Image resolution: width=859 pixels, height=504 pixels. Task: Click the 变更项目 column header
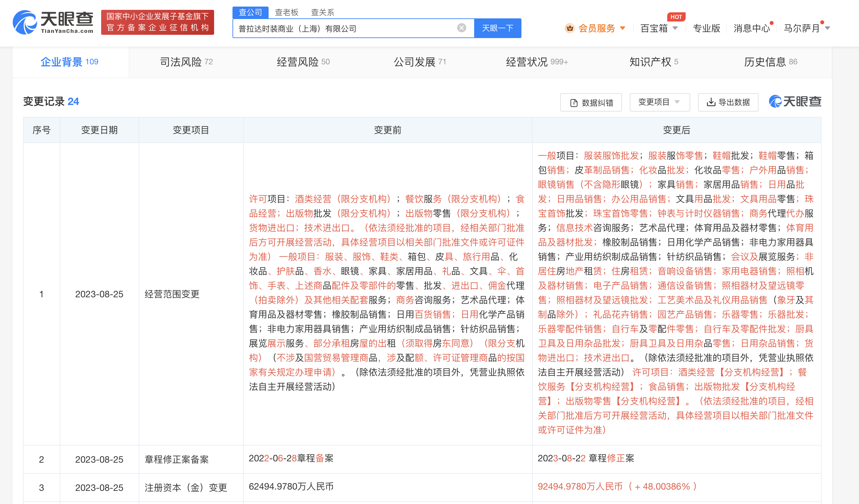click(191, 130)
